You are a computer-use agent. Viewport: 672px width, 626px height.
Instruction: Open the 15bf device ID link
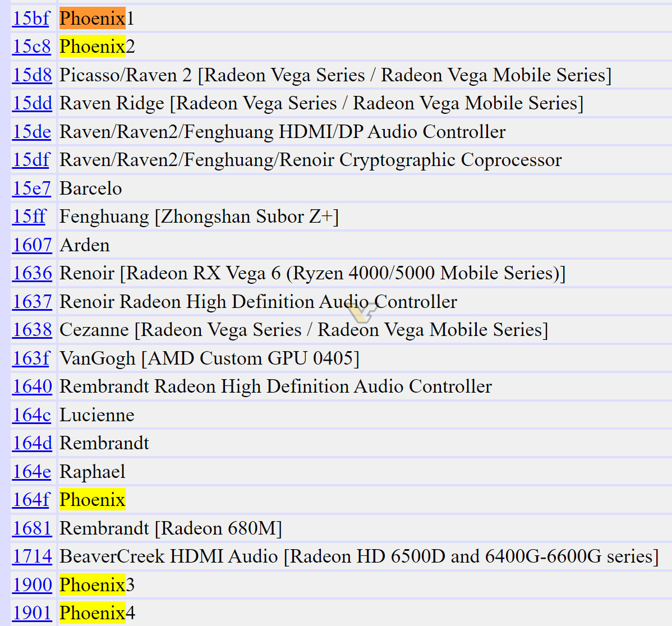tap(31, 19)
